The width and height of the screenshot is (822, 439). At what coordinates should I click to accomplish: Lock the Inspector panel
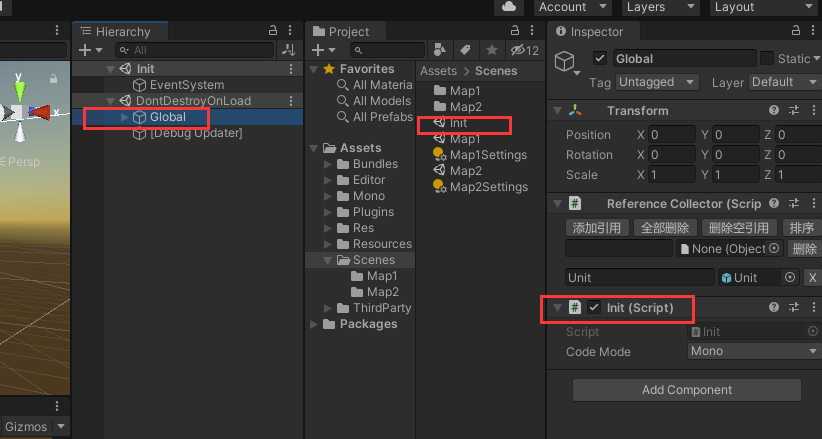(x=796, y=30)
